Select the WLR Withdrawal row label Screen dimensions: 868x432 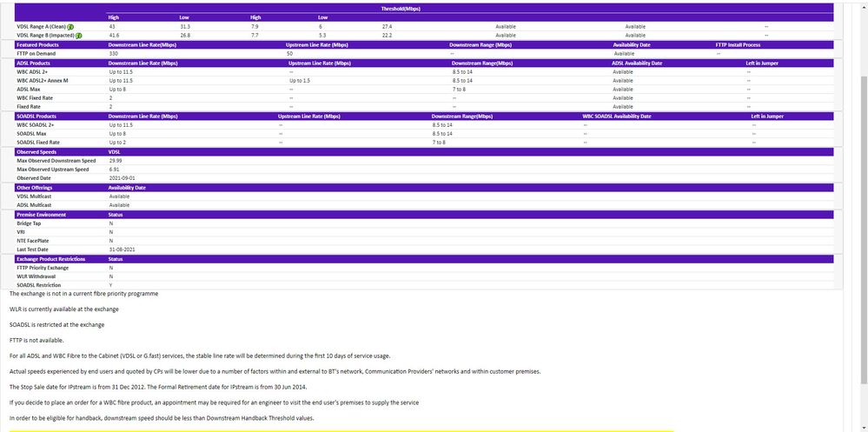click(x=36, y=276)
